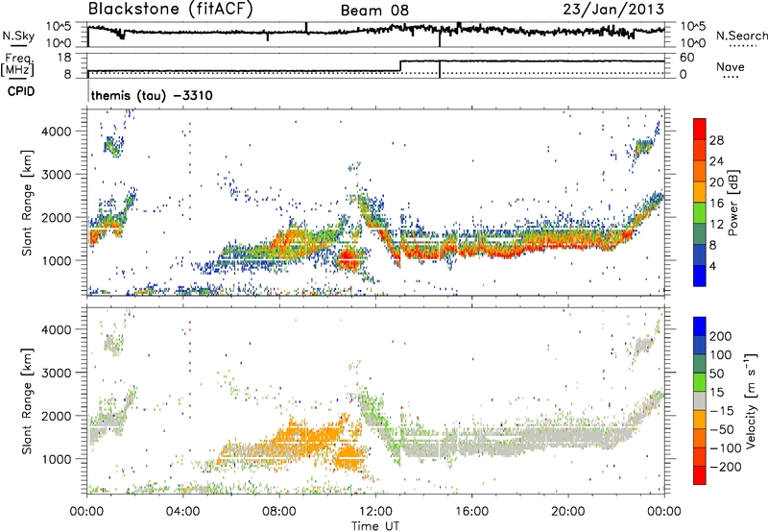
Task: Click the 'CPID' label
Action: [x=21, y=91]
